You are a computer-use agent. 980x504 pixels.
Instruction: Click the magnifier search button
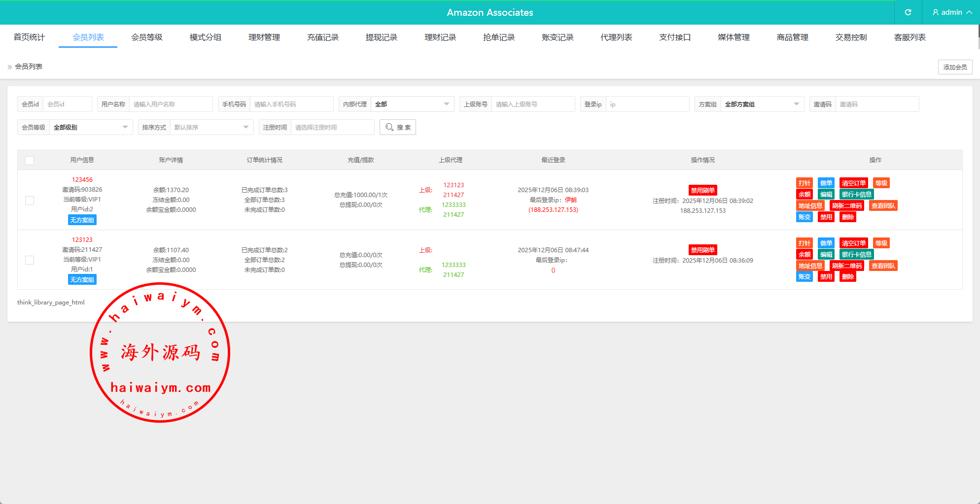[397, 127]
